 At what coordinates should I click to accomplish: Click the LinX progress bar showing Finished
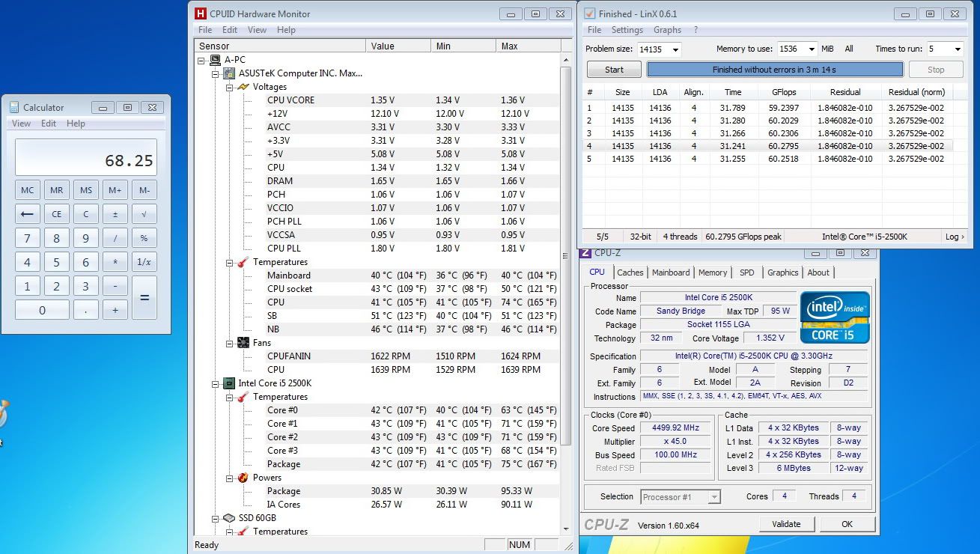click(x=775, y=70)
